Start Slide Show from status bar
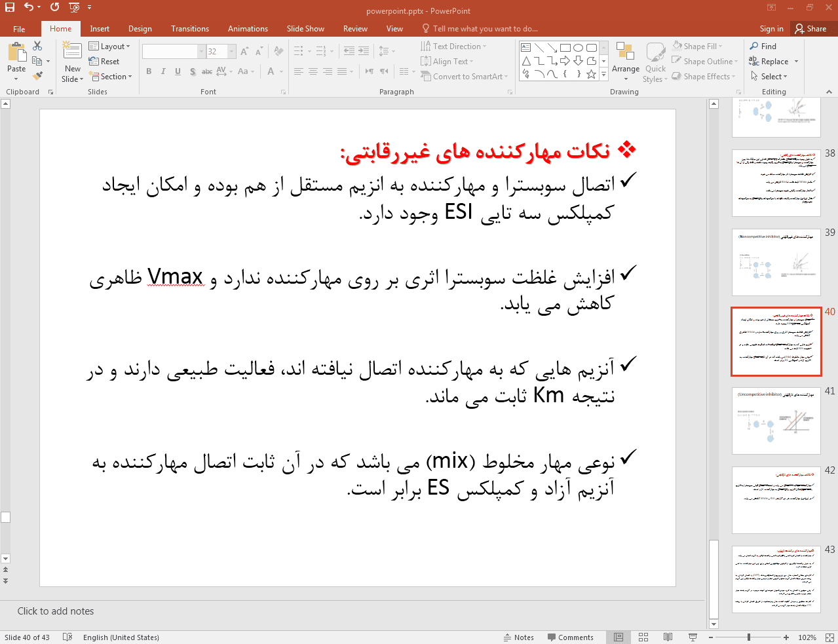Image resolution: width=838 pixels, height=644 pixels. click(693, 637)
